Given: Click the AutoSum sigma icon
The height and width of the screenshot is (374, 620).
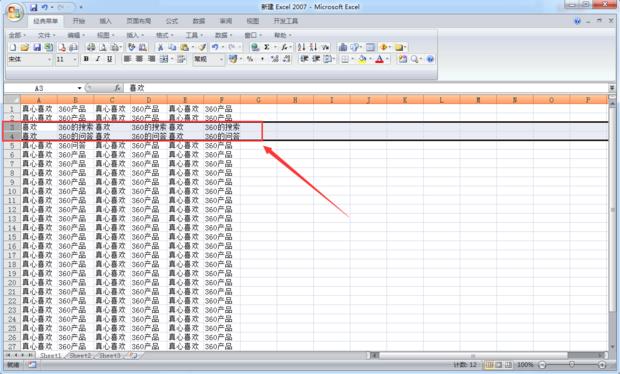Looking at the screenshot, I should (267, 47).
